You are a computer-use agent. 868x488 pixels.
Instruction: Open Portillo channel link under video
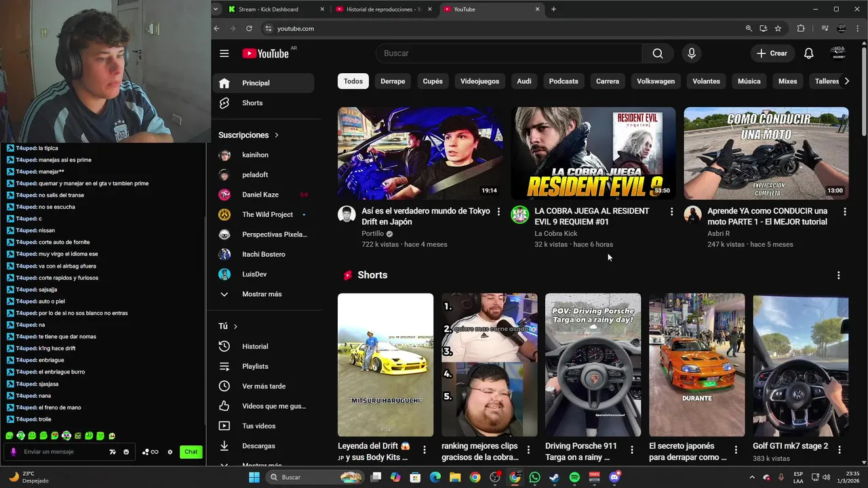[372, 234]
